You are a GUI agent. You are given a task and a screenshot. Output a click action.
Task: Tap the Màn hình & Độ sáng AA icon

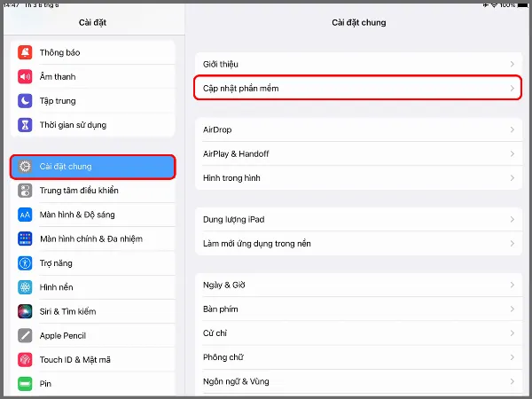[x=25, y=215]
